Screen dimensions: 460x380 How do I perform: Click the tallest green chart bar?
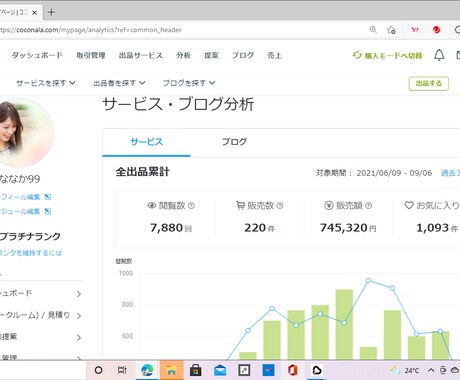point(344,324)
